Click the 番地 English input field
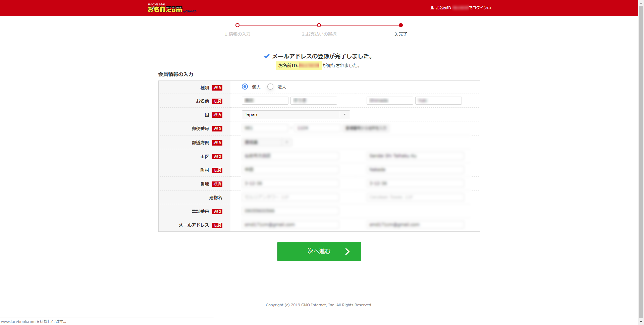Image resolution: width=644 pixels, height=325 pixels. click(x=415, y=183)
